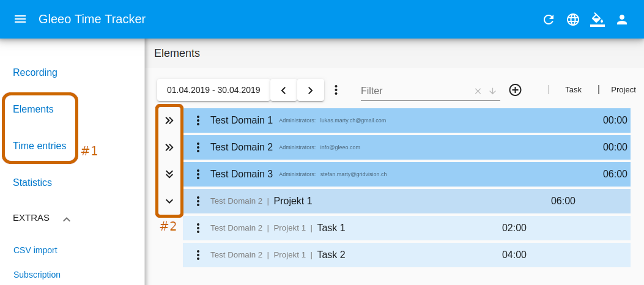Click the filter down-arrow icon
The width and height of the screenshot is (644, 285).
493,91
